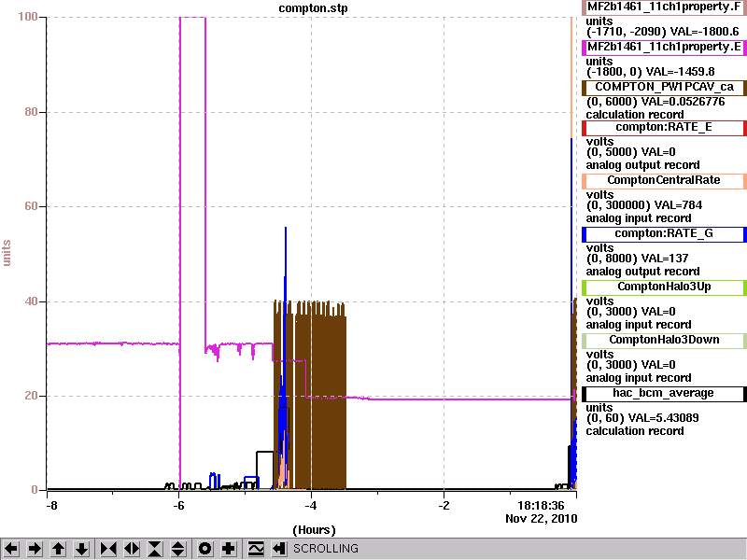Zoom out on the vertical axis (up-down triangles)
747x560 pixels.
[x=178, y=549]
